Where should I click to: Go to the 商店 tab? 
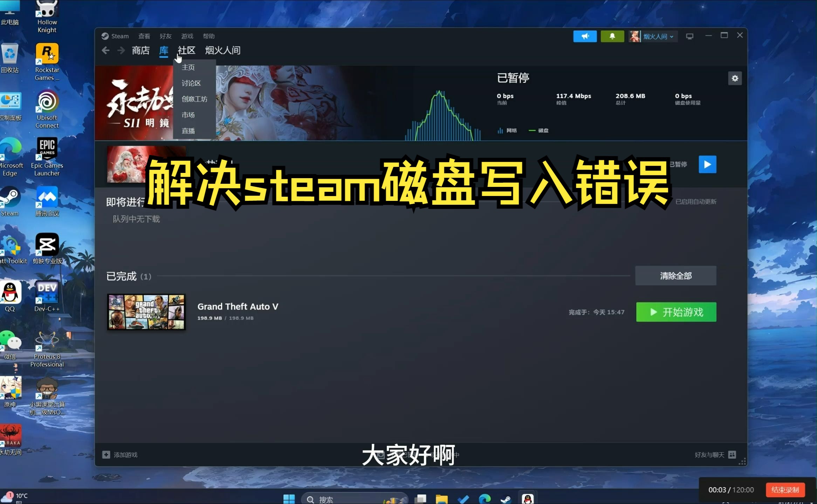click(x=141, y=50)
